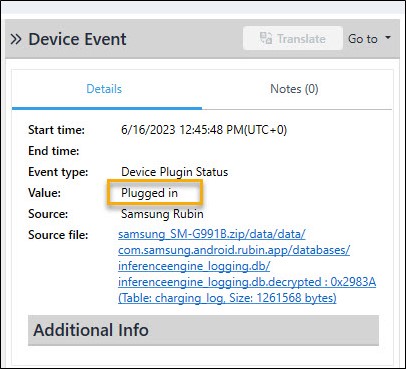Open the Notes (0) tab
The height and width of the screenshot is (369, 406).
294,89
